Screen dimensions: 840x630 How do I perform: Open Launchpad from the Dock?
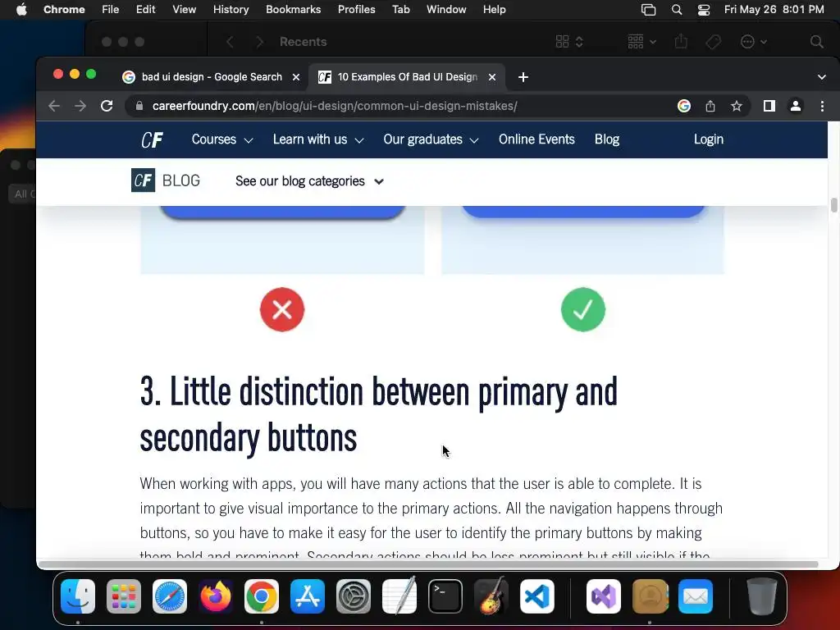[124, 596]
